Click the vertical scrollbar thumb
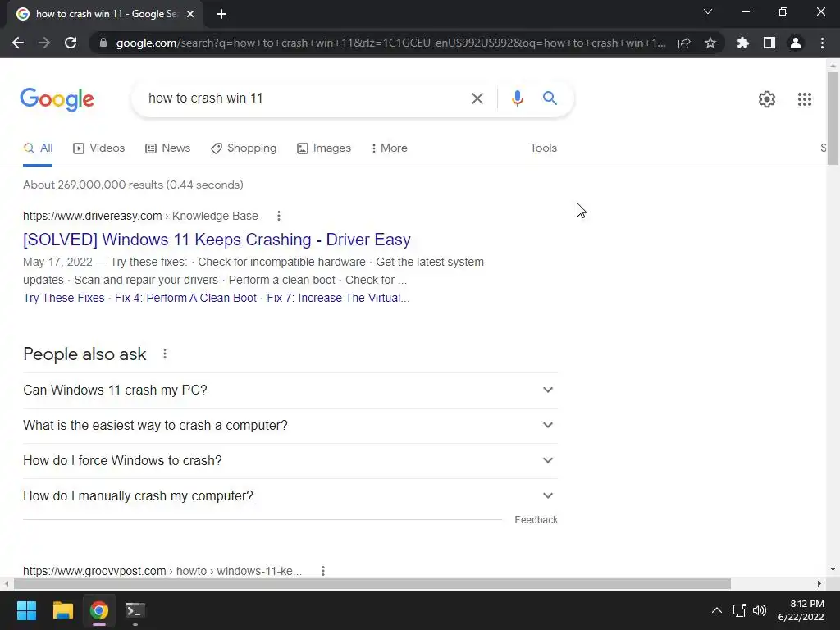 click(833, 118)
